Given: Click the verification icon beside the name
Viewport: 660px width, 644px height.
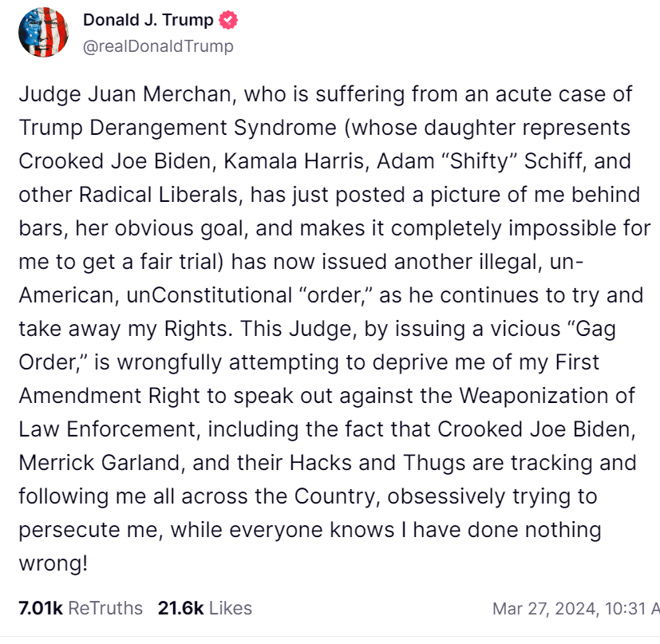Looking at the screenshot, I should pyautogui.click(x=228, y=21).
